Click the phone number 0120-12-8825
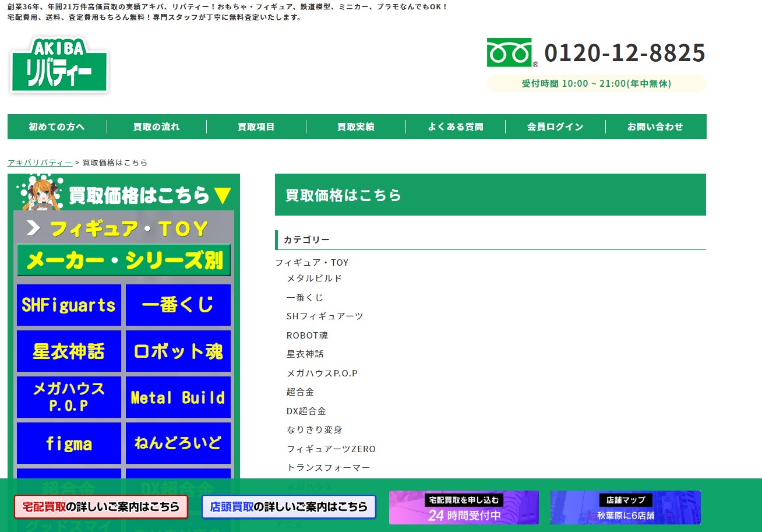Viewport: 762px width, 532px height. pos(625,53)
